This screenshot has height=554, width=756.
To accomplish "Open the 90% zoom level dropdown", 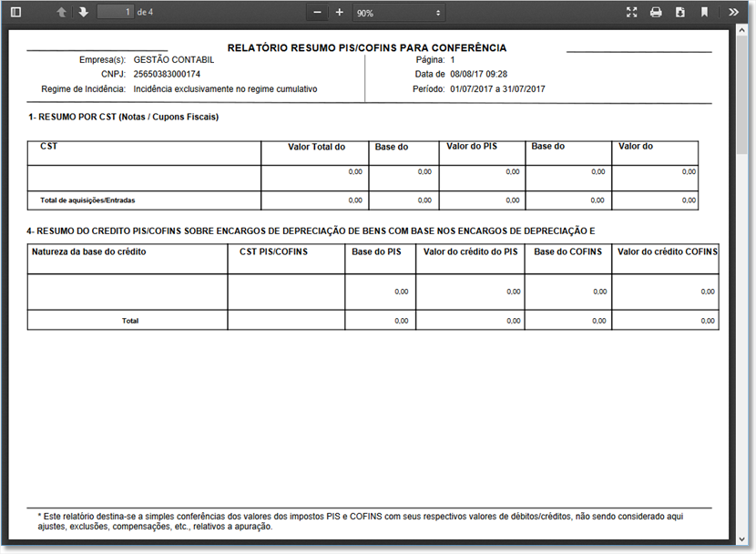I will (x=399, y=13).
